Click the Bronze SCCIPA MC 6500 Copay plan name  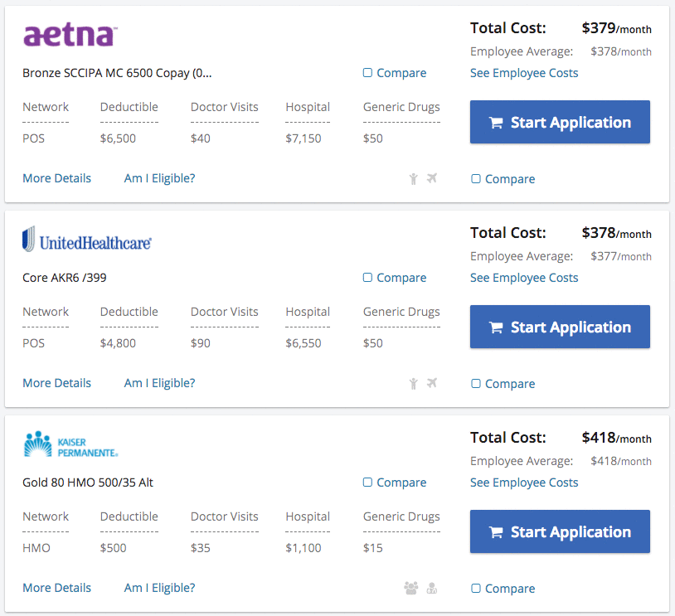117,73
